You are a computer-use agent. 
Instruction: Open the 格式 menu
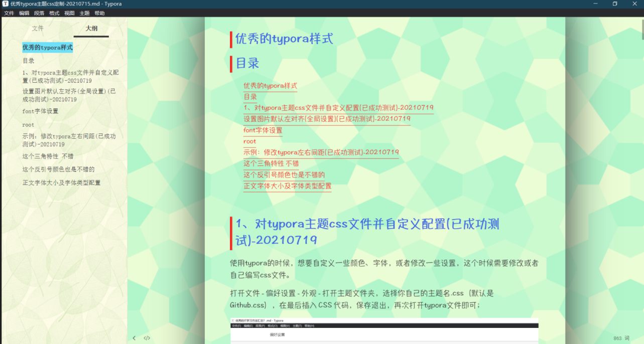click(54, 13)
